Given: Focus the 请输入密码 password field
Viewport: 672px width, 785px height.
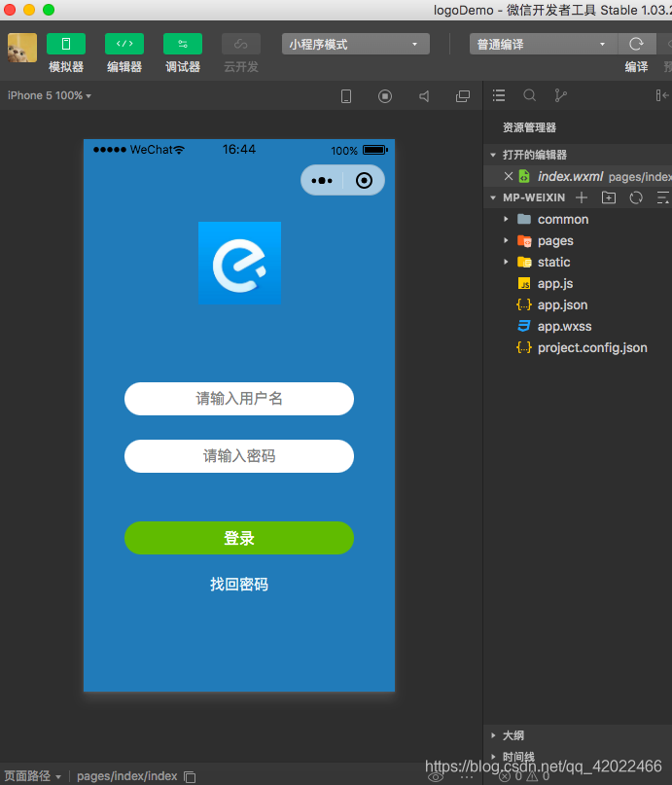Looking at the screenshot, I should [x=239, y=456].
